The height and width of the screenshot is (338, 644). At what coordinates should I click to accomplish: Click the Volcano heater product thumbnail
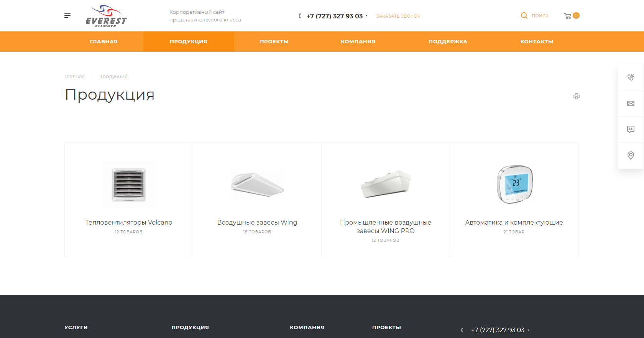(129, 184)
